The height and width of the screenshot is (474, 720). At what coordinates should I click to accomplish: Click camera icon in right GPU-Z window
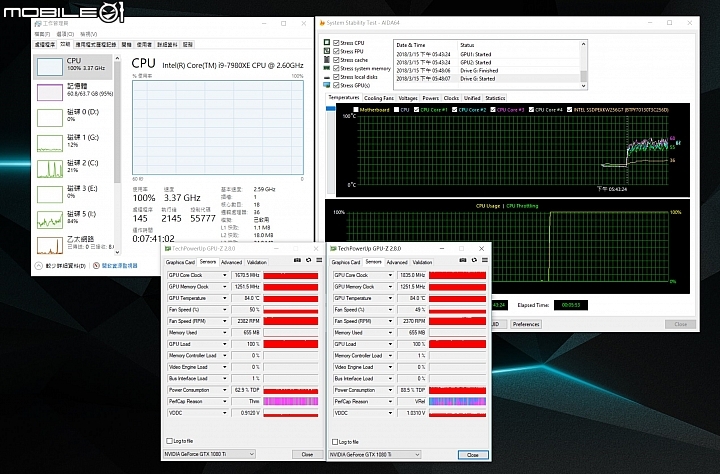[463, 260]
